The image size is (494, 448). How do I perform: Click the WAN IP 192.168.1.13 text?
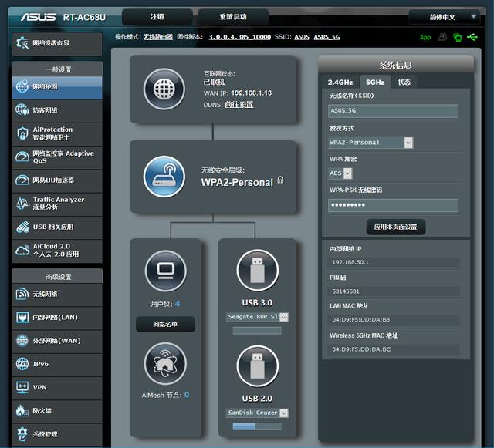coord(252,93)
